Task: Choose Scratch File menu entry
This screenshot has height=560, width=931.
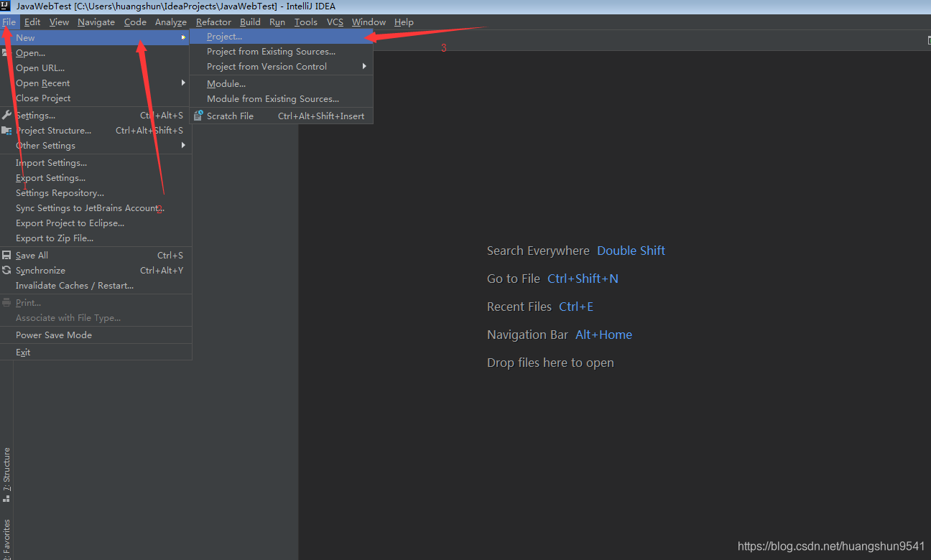Action: click(x=281, y=116)
